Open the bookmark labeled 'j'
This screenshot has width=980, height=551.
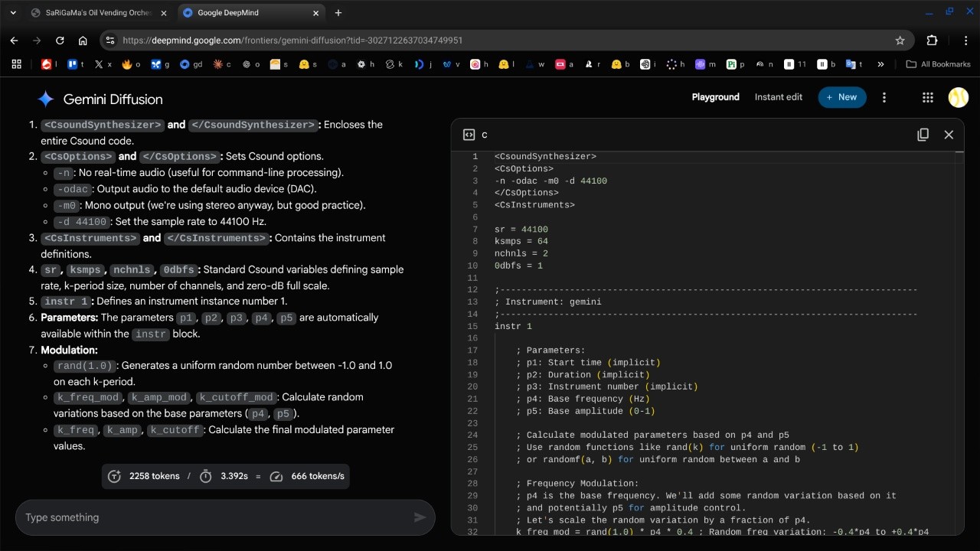(x=423, y=64)
